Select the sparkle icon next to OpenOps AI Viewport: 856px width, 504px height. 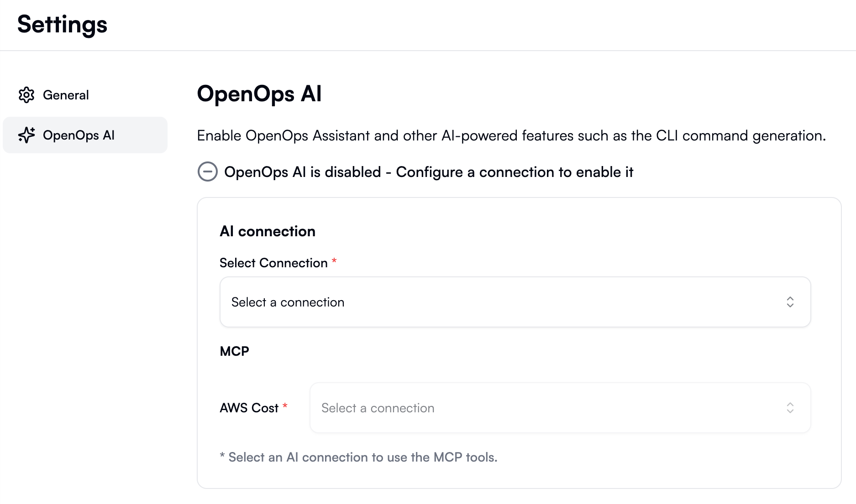click(27, 135)
